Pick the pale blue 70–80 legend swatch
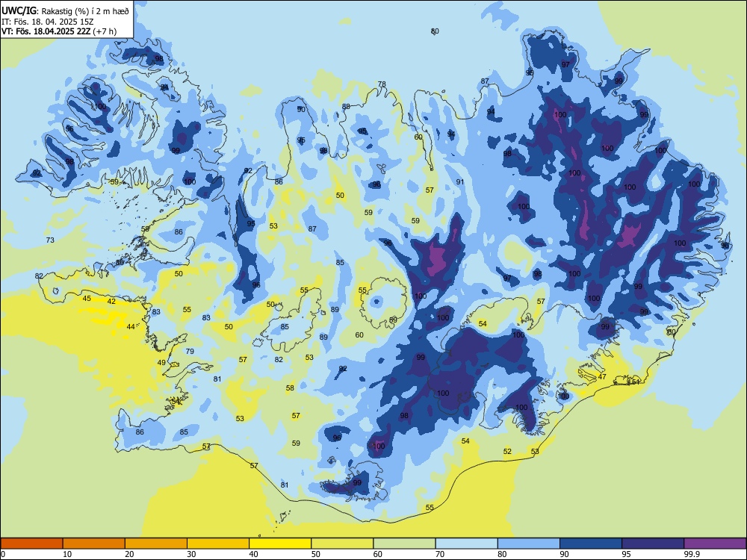The height and width of the screenshot is (560, 747). [466, 544]
